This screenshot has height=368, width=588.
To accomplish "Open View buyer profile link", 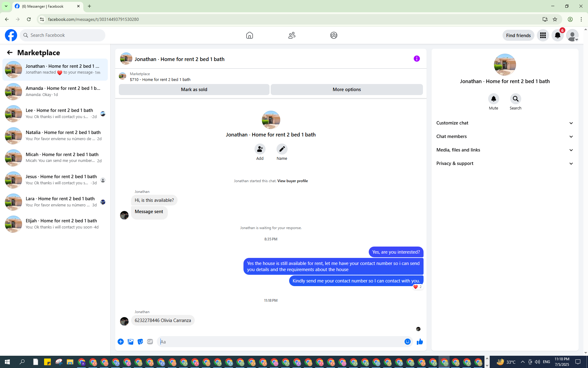I will pyautogui.click(x=292, y=181).
